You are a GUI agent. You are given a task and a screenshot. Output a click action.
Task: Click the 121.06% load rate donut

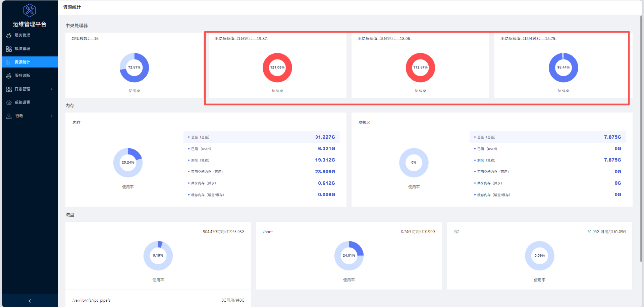277,68
